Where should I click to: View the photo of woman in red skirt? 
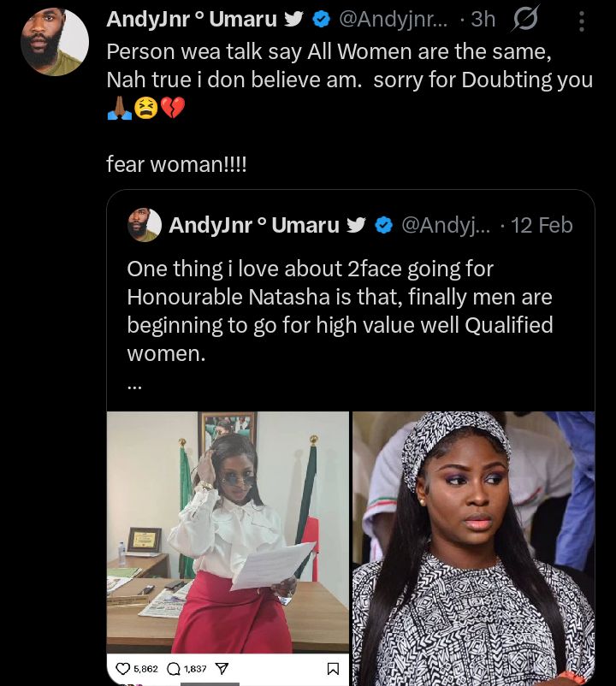[x=228, y=530]
